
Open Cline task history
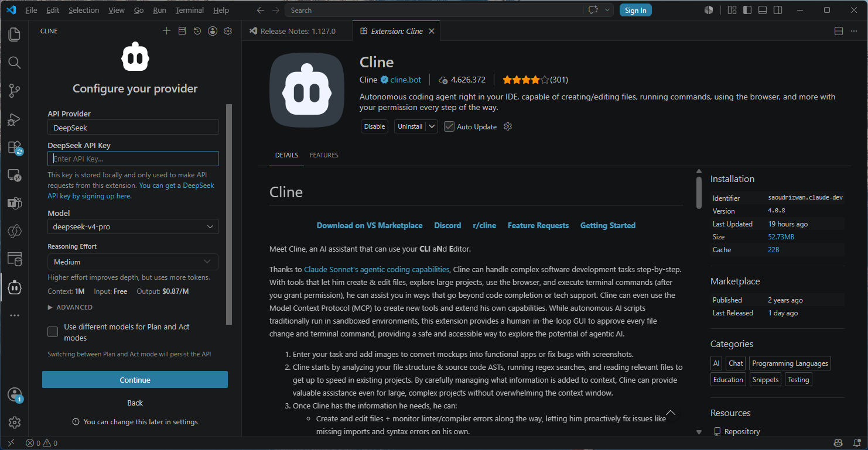click(197, 31)
